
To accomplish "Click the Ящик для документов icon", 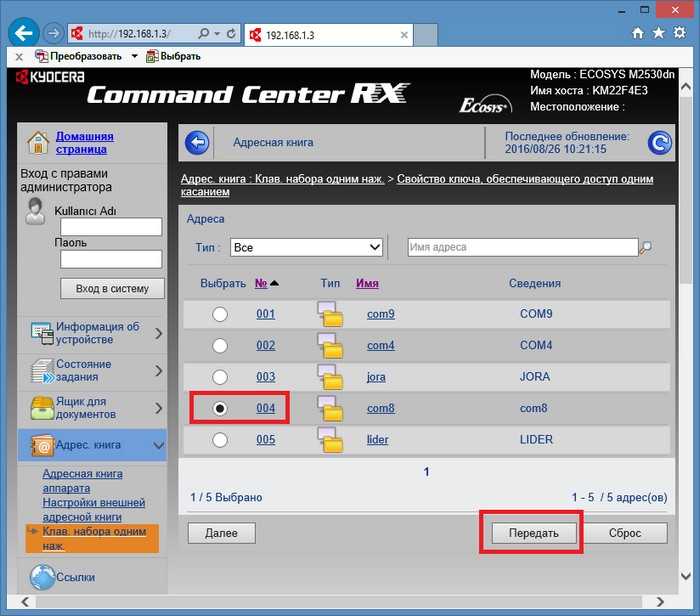I will tap(42, 408).
